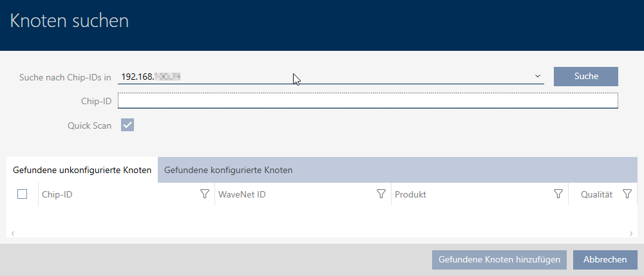Click Gefundene Knoten hinzufügen button
Viewport: 644px width, 276px height.
499,260
